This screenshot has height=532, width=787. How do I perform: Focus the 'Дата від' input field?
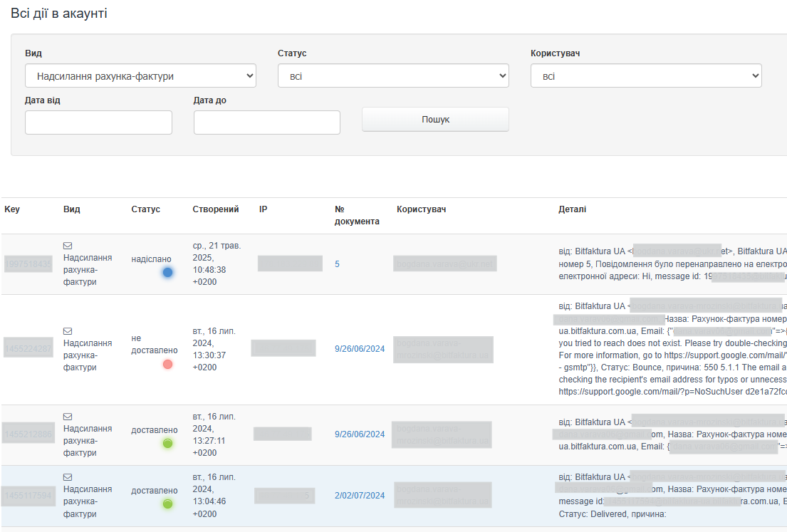pyautogui.click(x=98, y=122)
